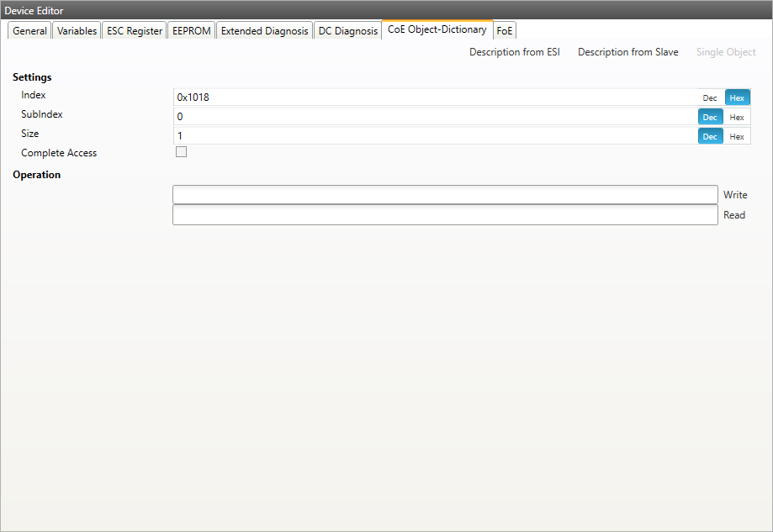Image resolution: width=773 pixels, height=532 pixels.
Task: Switch to the EEPROM tab
Action: click(x=191, y=31)
